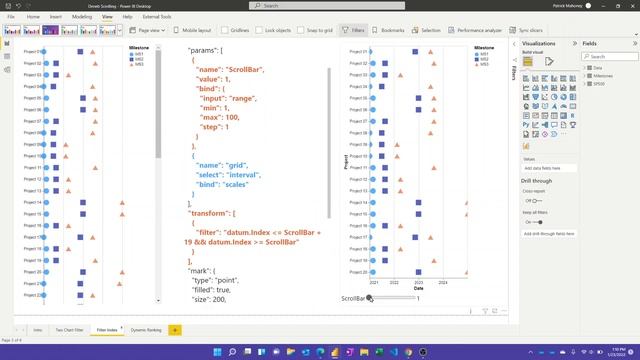The image size is (640, 360).
Task: Open Get more visuals ellipsis
Action: click(563, 134)
